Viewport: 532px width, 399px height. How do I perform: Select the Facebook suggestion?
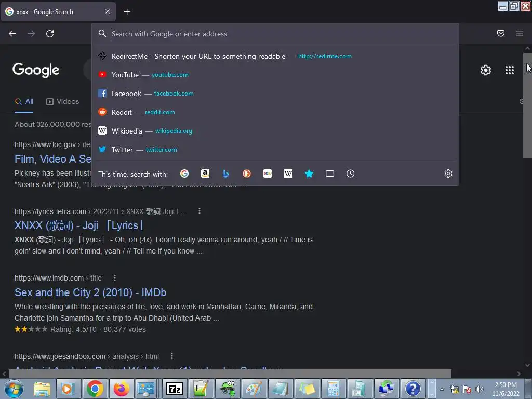(x=275, y=94)
